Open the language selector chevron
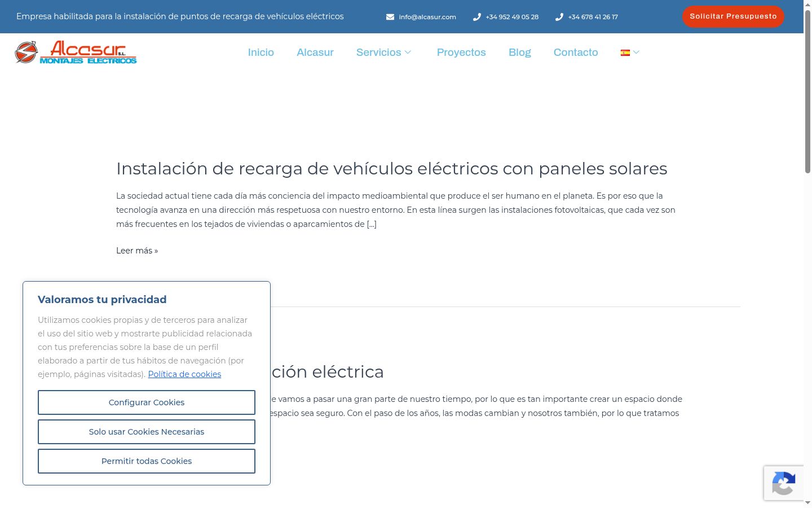Image resolution: width=812 pixels, height=508 pixels. (x=636, y=52)
